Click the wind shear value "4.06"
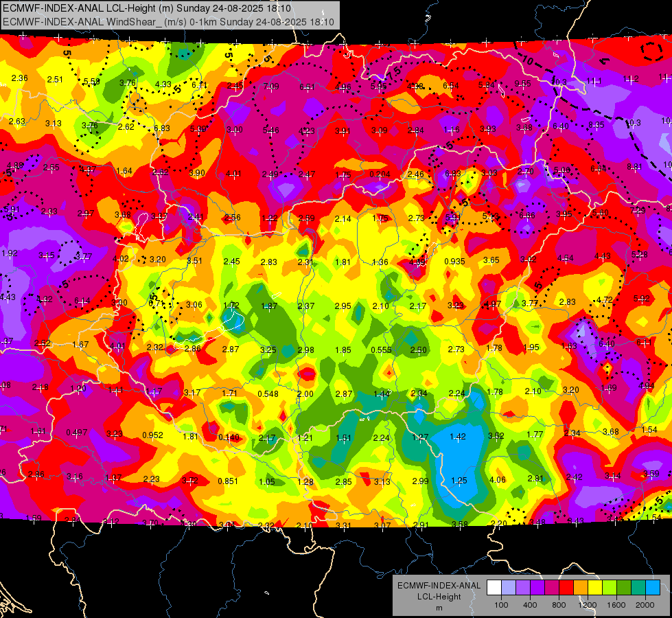Viewport: 672px width, 618px height. tap(497, 479)
